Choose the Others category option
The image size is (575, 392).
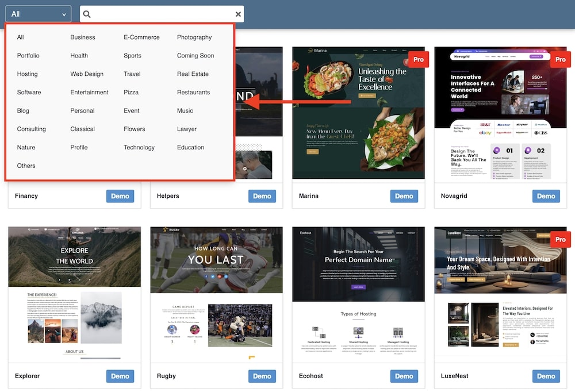pyautogui.click(x=26, y=166)
